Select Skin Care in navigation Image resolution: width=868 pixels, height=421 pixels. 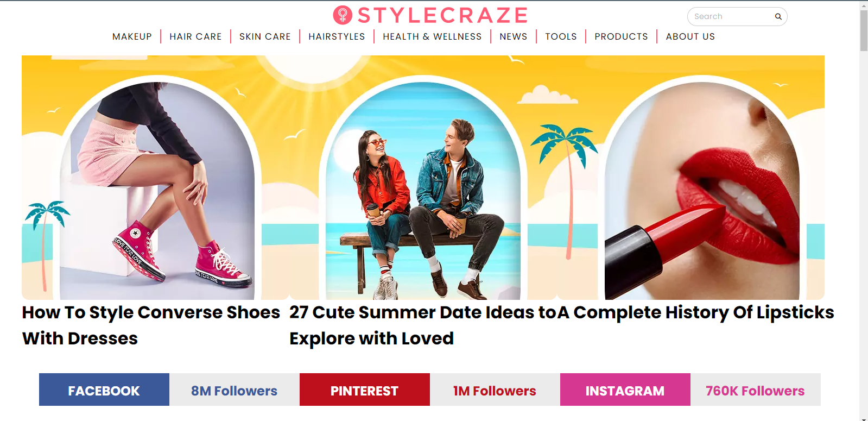click(265, 36)
